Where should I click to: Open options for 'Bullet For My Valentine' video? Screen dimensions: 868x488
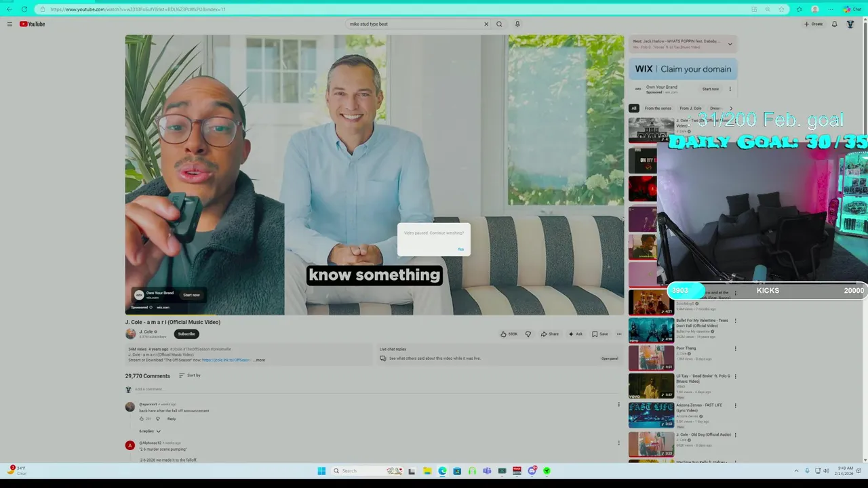point(735,321)
